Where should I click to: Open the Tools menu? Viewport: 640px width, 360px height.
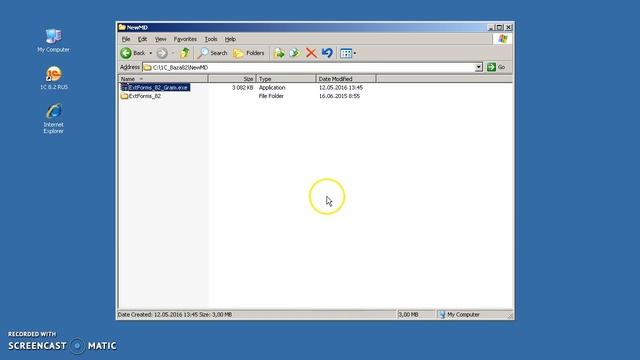pos(211,39)
